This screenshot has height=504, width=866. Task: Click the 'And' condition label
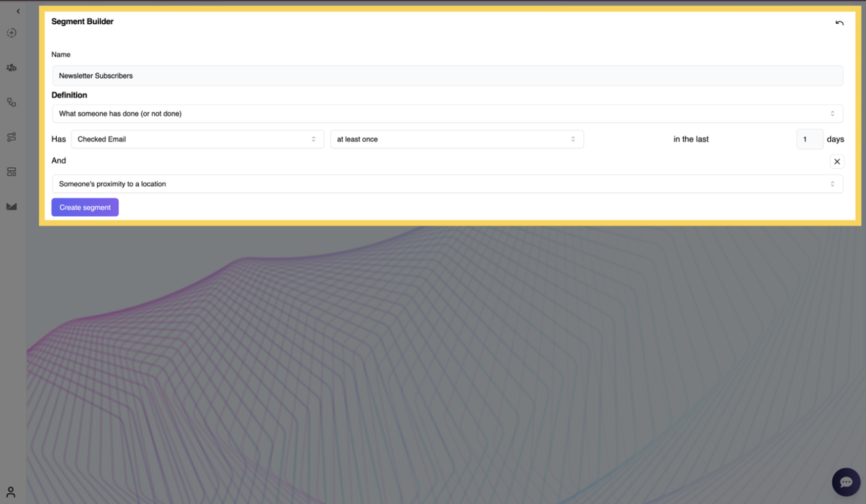tap(59, 161)
